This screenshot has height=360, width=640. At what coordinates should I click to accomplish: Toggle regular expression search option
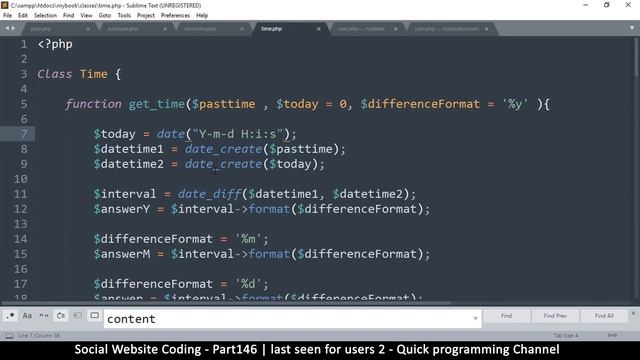10,316
